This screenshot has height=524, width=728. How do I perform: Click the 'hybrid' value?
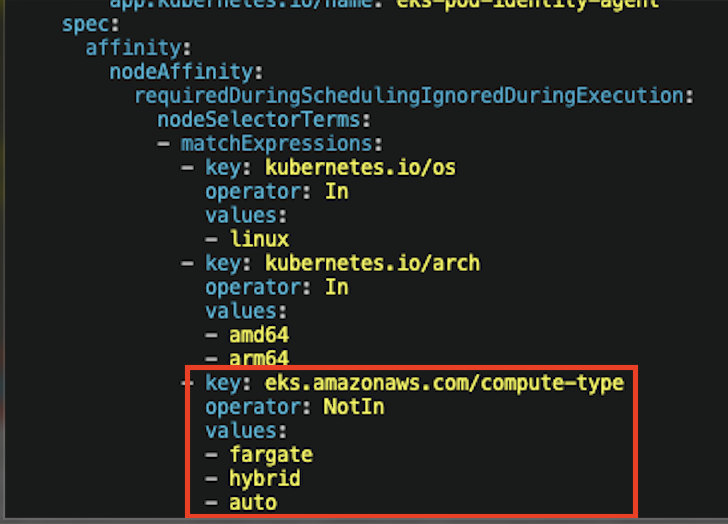[265, 479]
